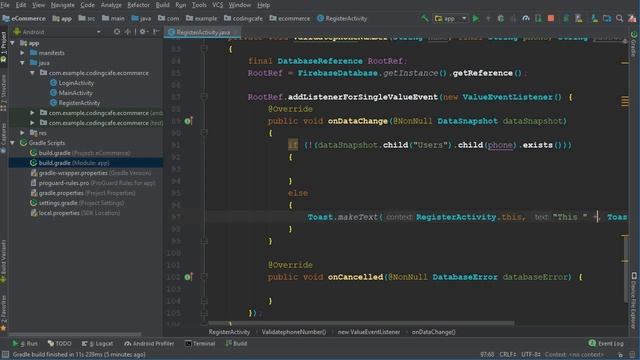Toggle the Terminal tool window
This screenshot has height=360, width=640.
click(x=200, y=344)
